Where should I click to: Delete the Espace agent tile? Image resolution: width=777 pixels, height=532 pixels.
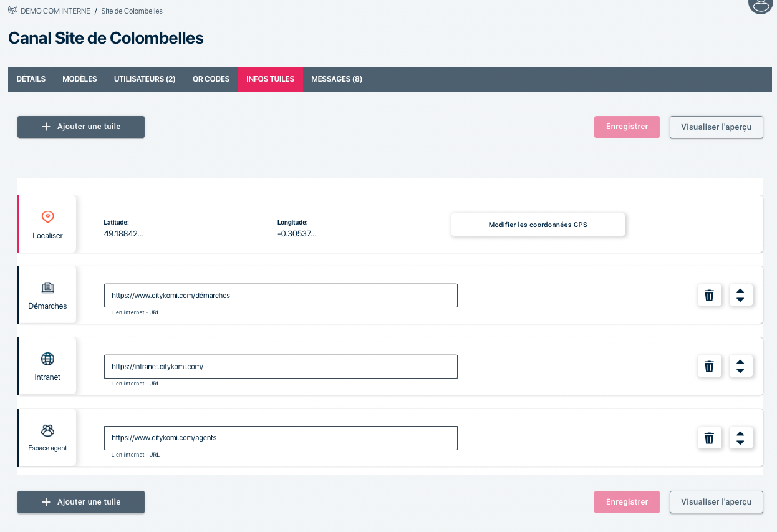coord(709,438)
